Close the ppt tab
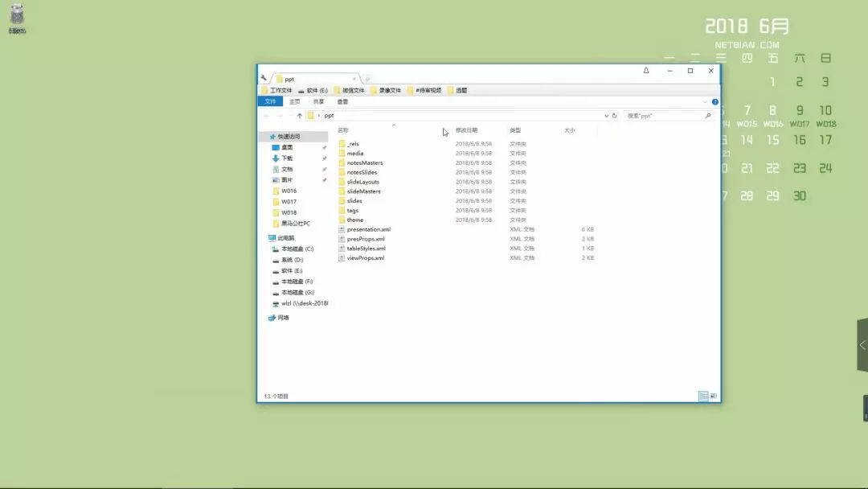This screenshot has width=868, height=489. [354, 79]
